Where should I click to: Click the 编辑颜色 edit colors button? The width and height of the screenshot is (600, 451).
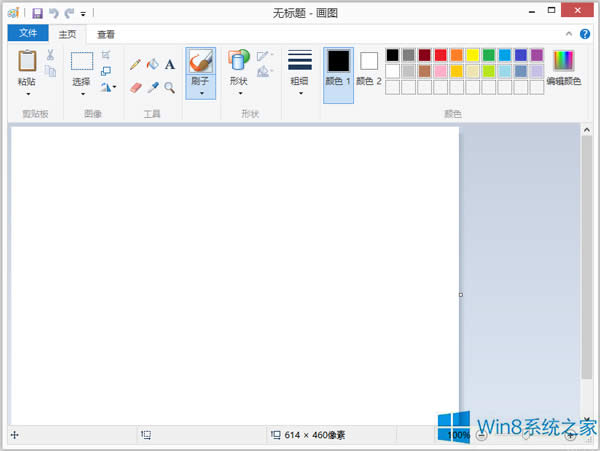tap(564, 68)
